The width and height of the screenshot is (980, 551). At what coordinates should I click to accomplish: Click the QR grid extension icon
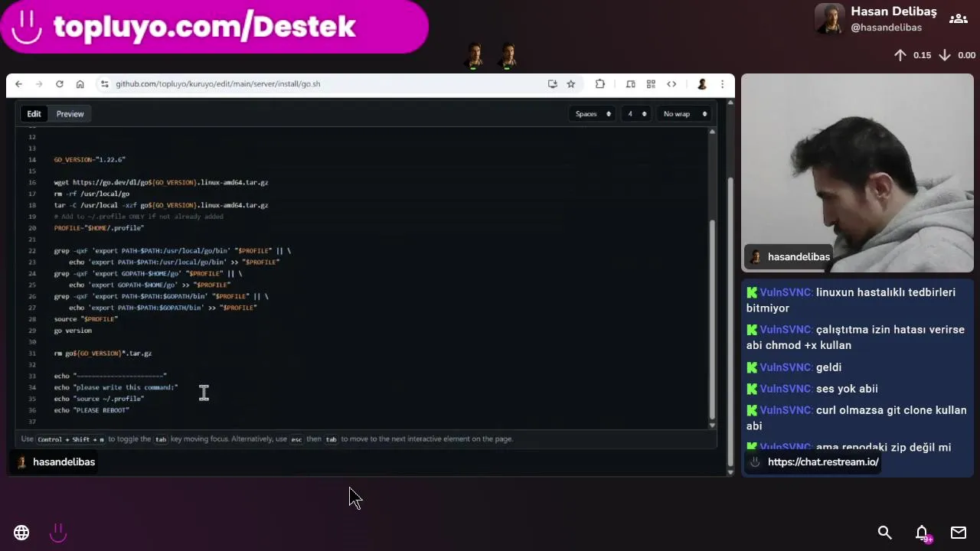click(x=651, y=84)
